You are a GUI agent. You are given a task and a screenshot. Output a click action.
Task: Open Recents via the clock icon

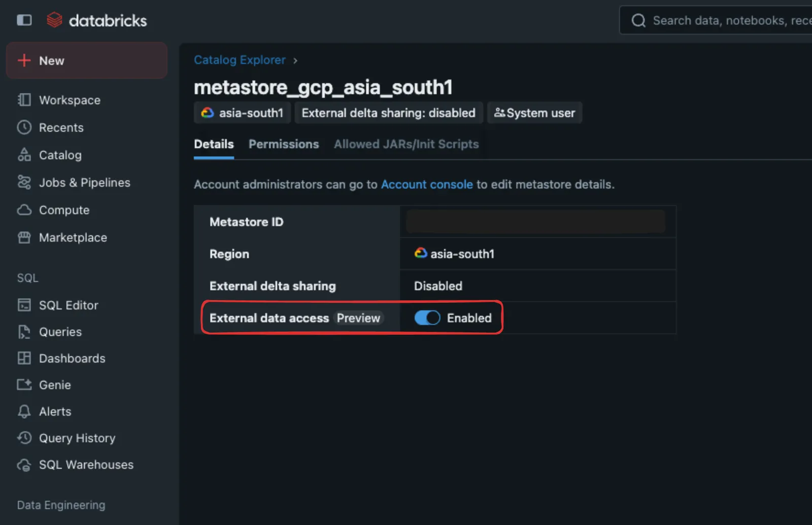(x=24, y=127)
